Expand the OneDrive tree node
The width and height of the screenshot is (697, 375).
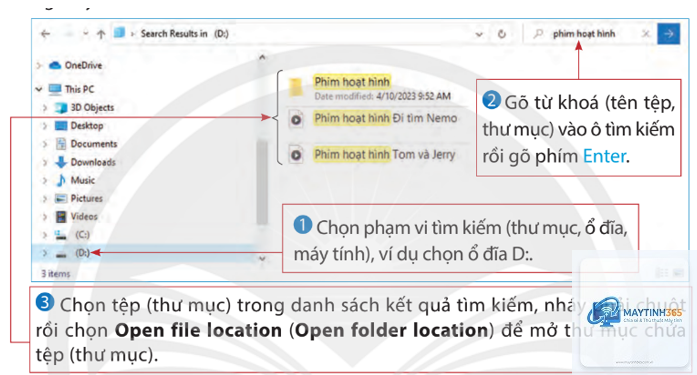click(x=39, y=66)
